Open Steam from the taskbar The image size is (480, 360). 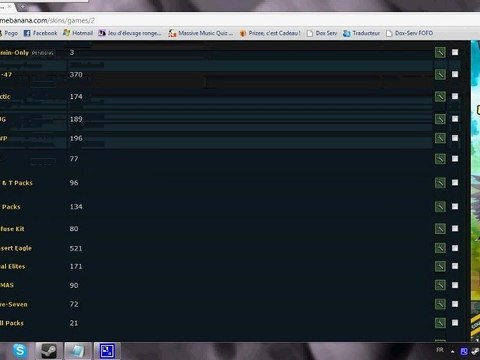[49, 351]
